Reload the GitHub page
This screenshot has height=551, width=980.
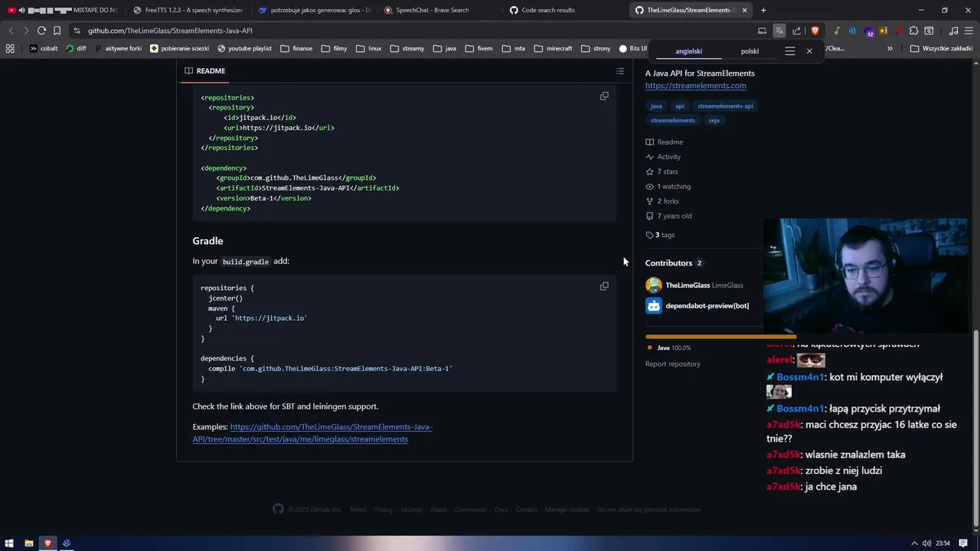pyautogui.click(x=41, y=31)
